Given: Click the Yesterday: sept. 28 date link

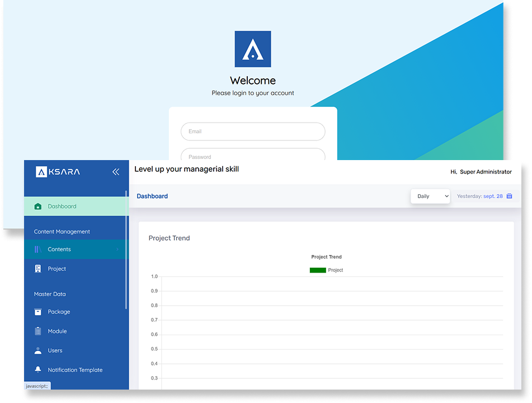Looking at the screenshot, I should (x=479, y=196).
